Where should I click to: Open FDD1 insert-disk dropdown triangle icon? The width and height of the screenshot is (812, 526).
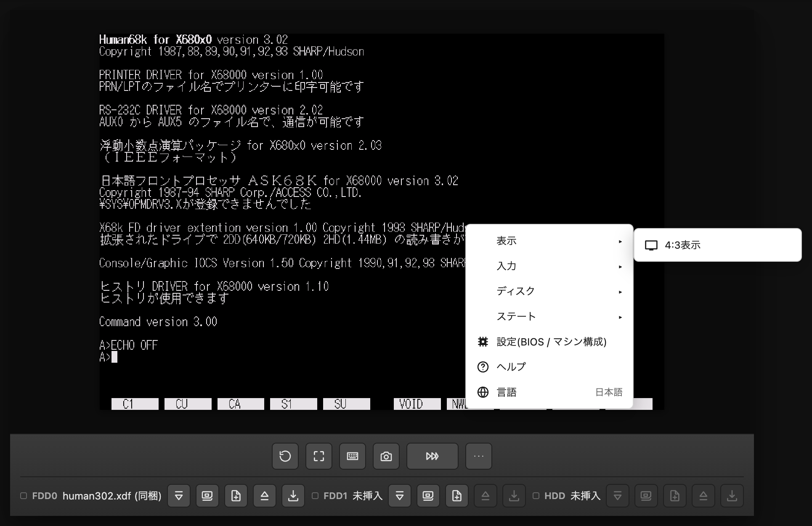click(x=400, y=496)
